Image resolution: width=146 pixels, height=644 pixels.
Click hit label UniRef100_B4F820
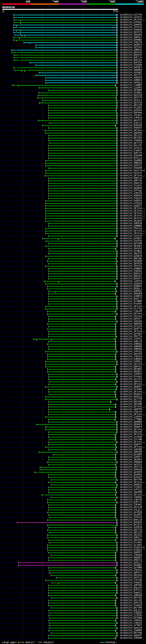[x=131, y=63]
